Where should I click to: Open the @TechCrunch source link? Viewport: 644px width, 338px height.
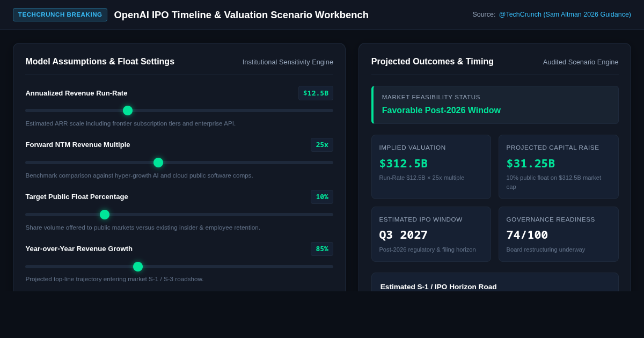point(565,14)
